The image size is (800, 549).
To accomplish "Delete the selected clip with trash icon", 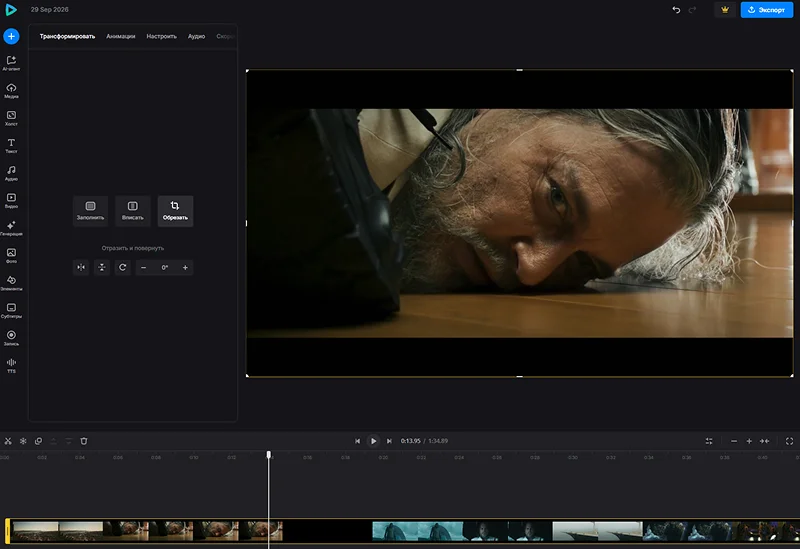I will 84,441.
